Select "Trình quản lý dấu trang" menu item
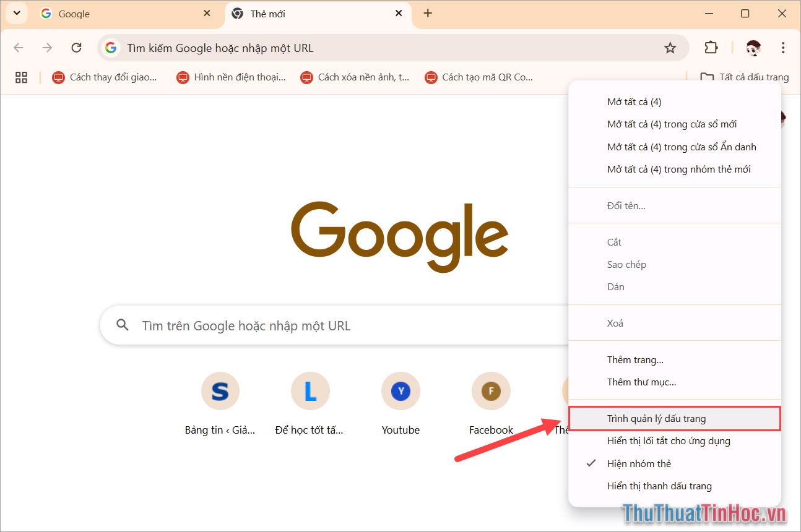801x532 pixels. tap(656, 419)
